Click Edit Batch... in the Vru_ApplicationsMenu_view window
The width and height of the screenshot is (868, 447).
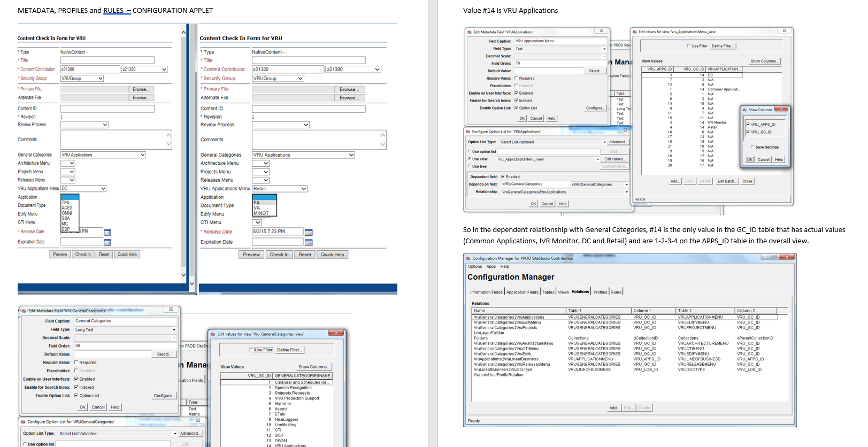click(x=726, y=181)
